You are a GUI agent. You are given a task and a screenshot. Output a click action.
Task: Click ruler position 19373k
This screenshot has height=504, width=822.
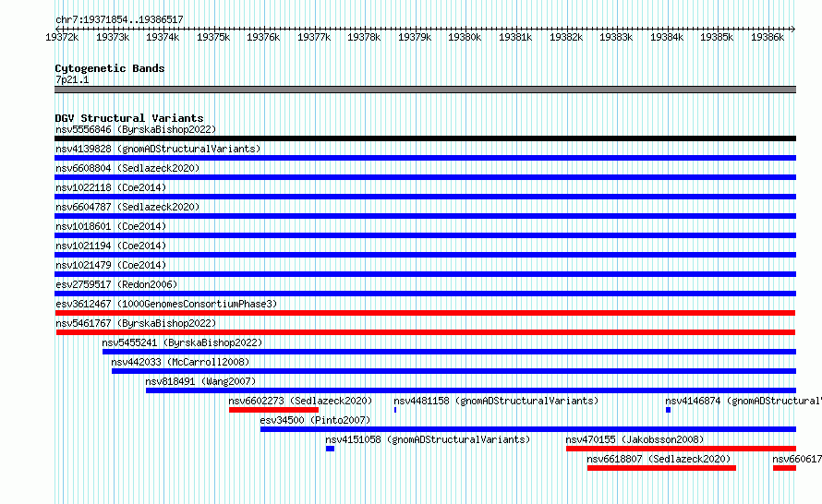pyautogui.click(x=112, y=37)
